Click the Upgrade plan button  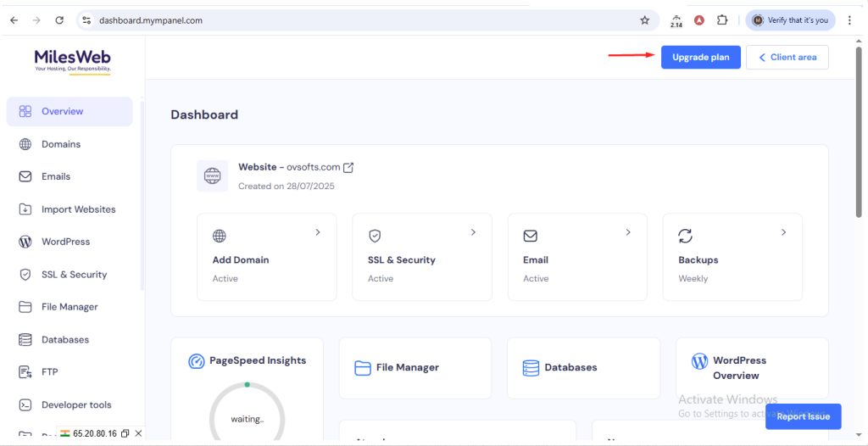click(x=701, y=57)
